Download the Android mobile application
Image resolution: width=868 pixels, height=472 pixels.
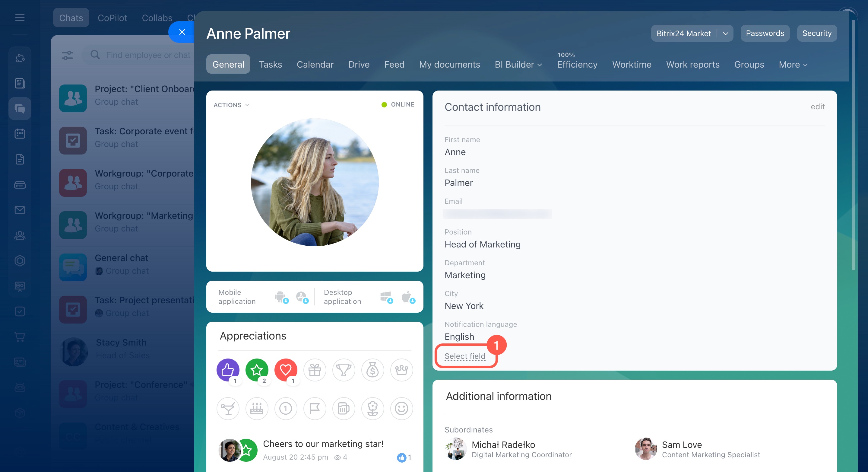[x=281, y=297]
